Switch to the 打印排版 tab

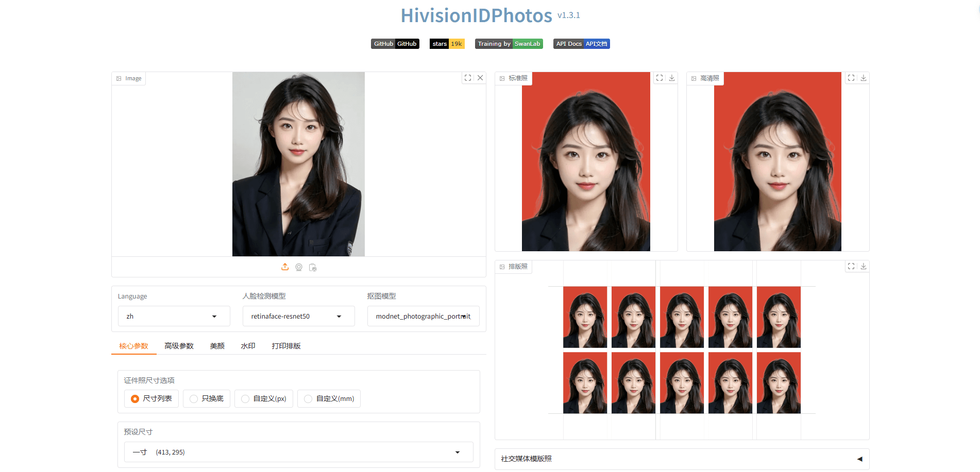click(x=286, y=346)
